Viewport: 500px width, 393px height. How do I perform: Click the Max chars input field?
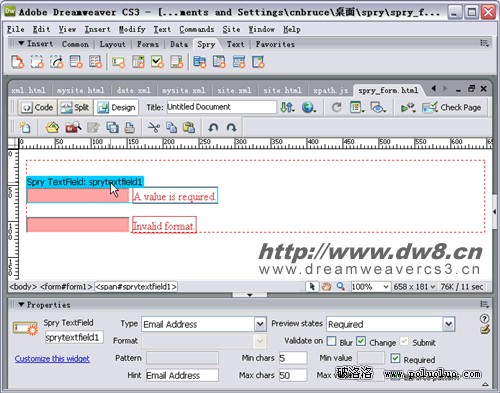293,375
